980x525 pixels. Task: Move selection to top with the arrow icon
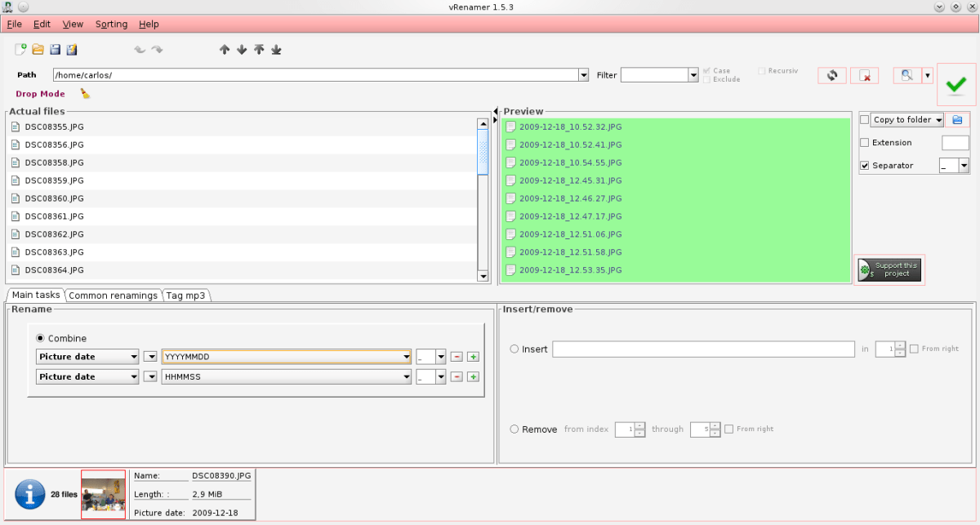click(x=259, y=50)
